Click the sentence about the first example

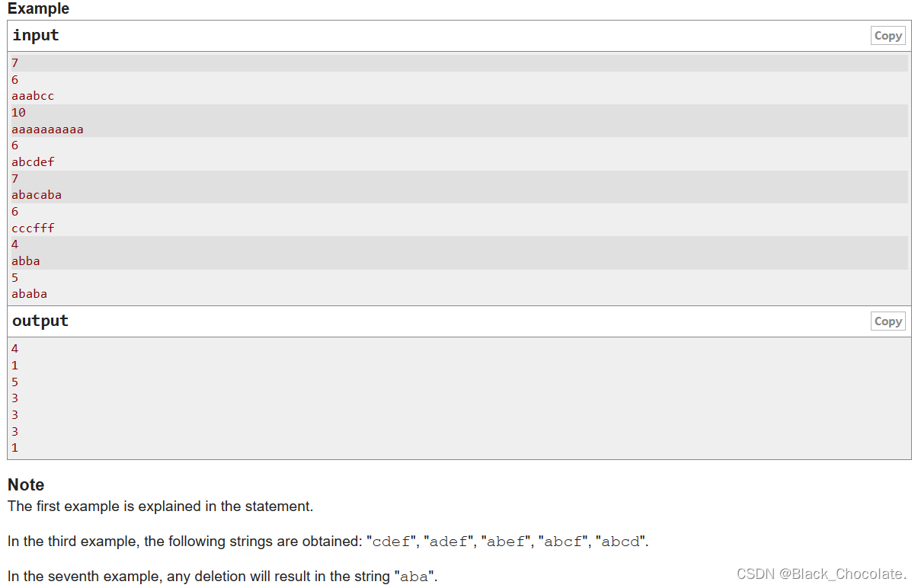[160, 506]
